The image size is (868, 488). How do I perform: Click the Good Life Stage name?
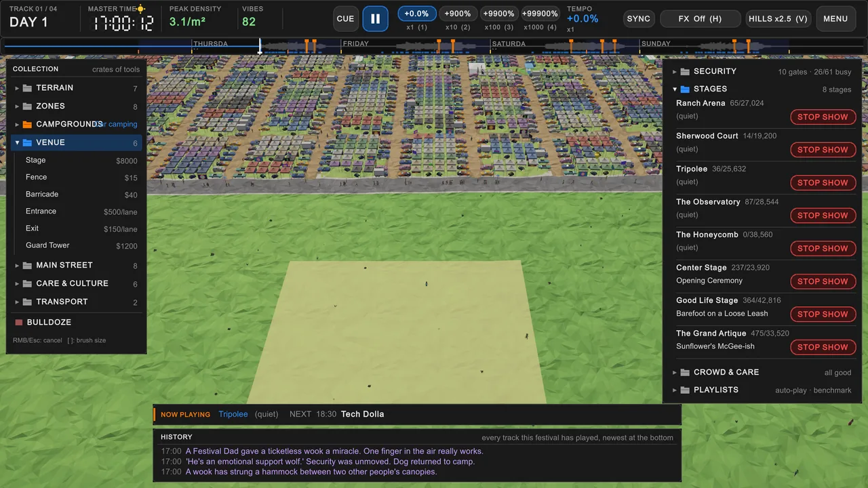(x=707, y=300)
